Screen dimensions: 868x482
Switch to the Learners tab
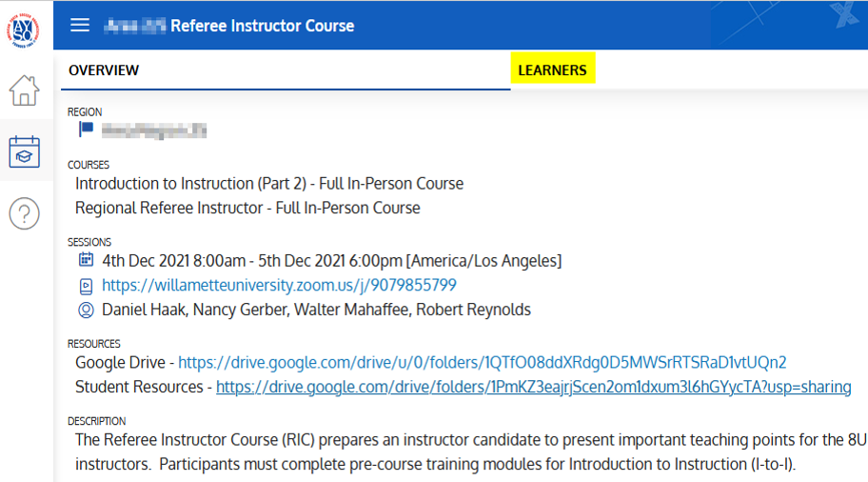tap(552, 70)
